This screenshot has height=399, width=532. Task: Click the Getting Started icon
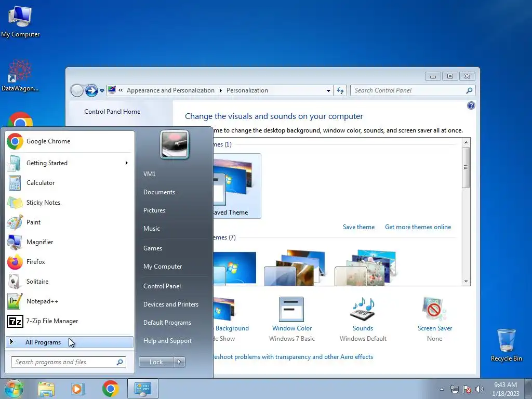click(x=15, y=163)
